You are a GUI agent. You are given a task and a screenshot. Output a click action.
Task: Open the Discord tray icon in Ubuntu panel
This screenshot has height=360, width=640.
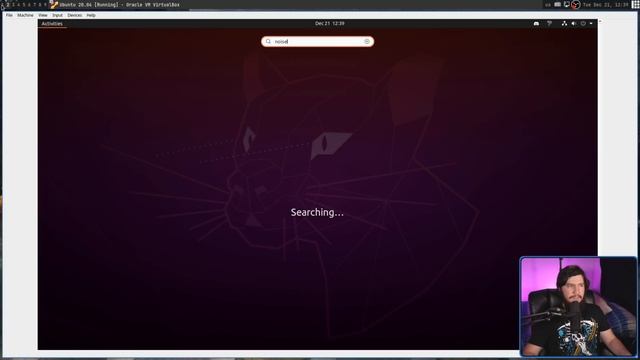point(536,24)
